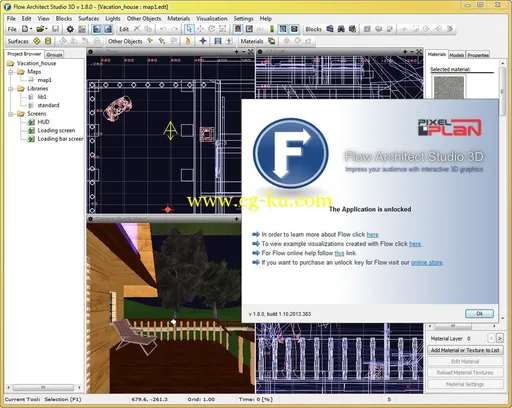Click the plus icon on the top-right viewport
The width and height of the screenshot is (512, 408).
click(x=405, y=52)
